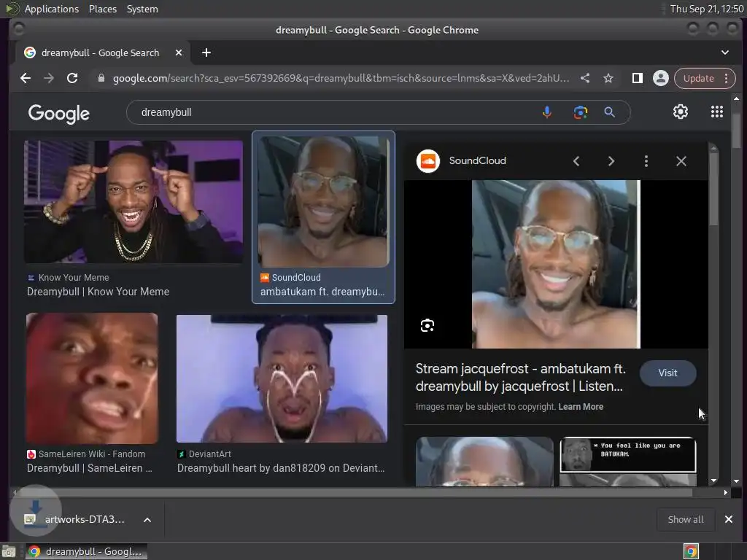Open SameLeiren Wiki Fandom image result
Screen dimensions: 747x560
[x=92, y=378]
